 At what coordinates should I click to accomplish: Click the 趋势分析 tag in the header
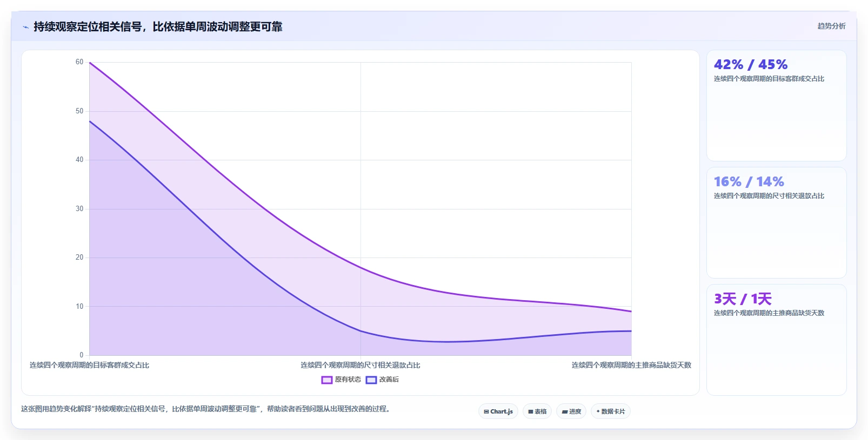[831, 26]
